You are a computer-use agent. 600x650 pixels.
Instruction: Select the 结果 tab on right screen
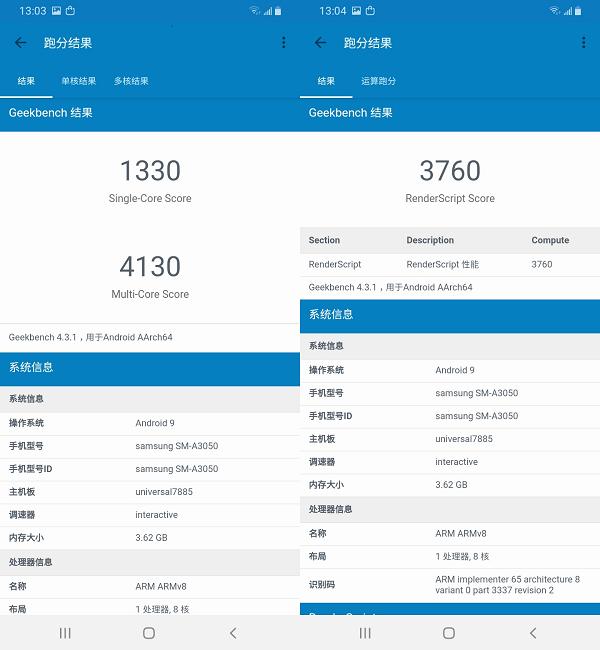326,81
